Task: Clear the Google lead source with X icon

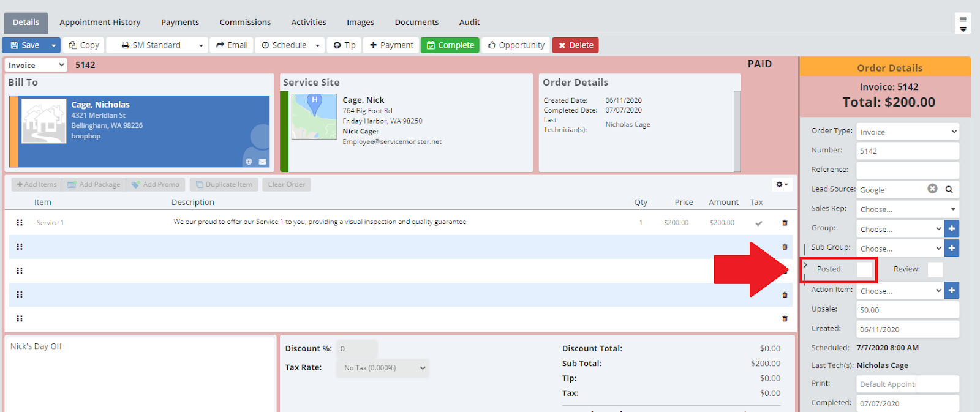Action: click(932, 189)
